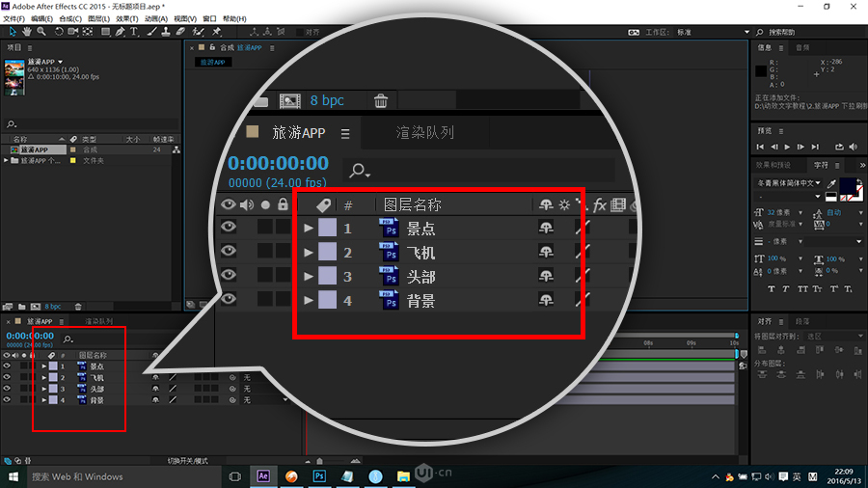The image size is (868, 488).
Task: Select the Rectangle shape tool
Action: coord(104,32)
